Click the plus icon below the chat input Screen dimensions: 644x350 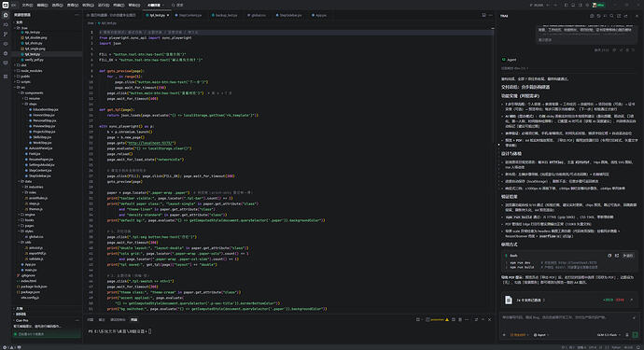[x=504, y=335]
